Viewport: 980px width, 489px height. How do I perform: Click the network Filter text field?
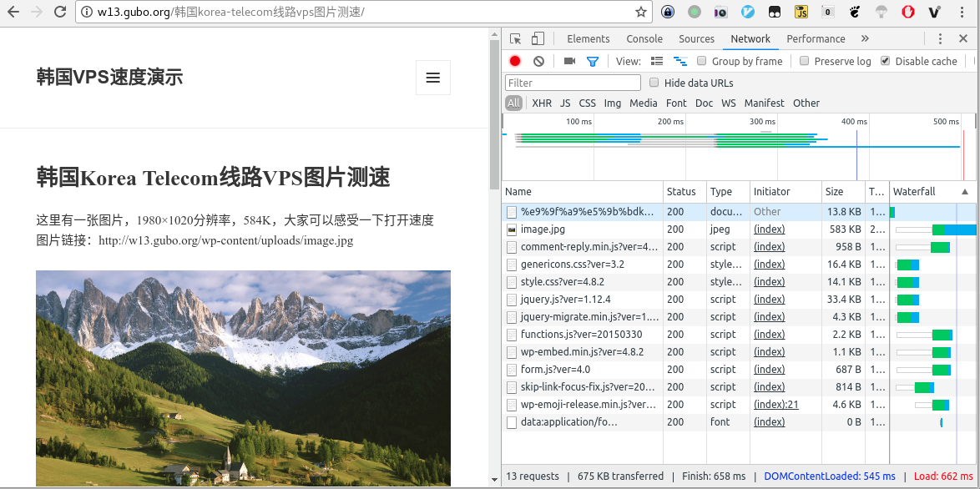pyautogui.click(x=573, y=83)
